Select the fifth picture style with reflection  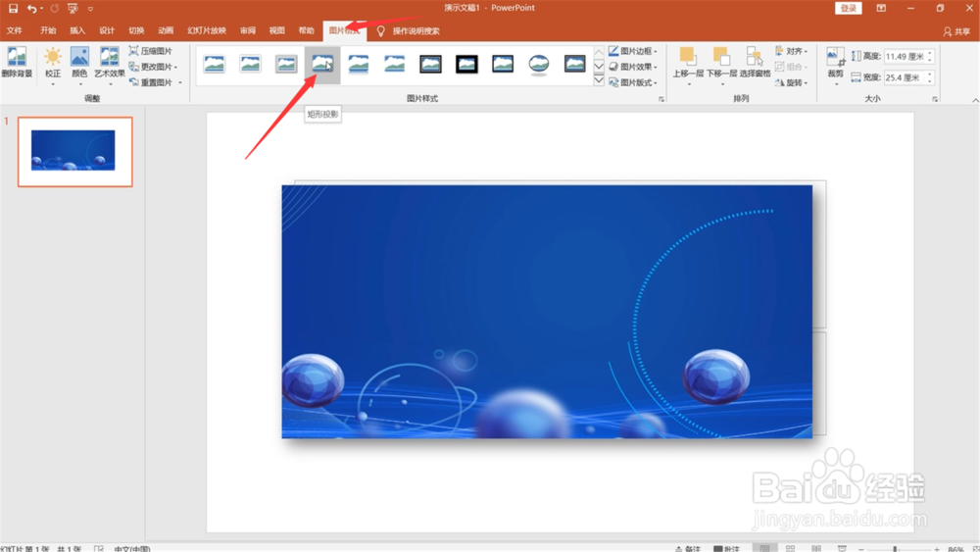coord(358,64)
